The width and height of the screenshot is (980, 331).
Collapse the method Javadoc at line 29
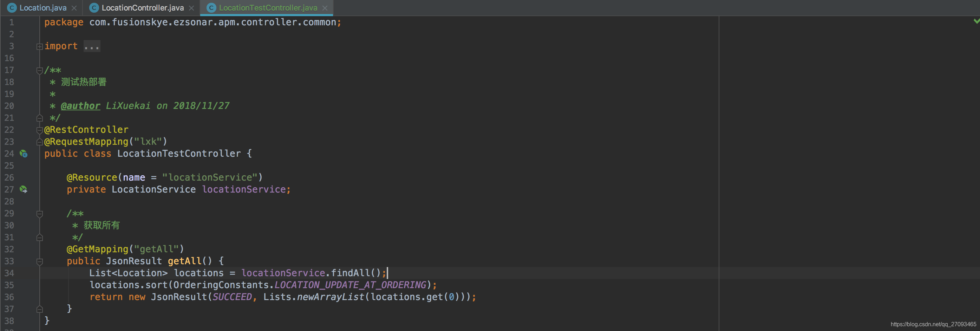(40, 214)
